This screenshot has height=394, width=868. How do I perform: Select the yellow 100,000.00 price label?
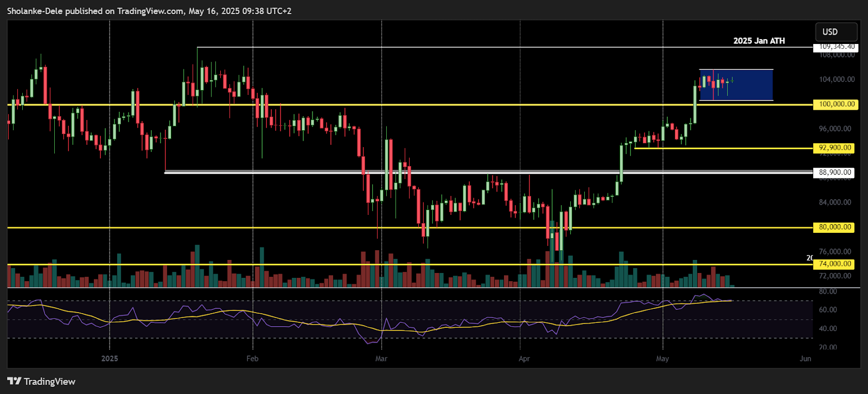point(835,104)
